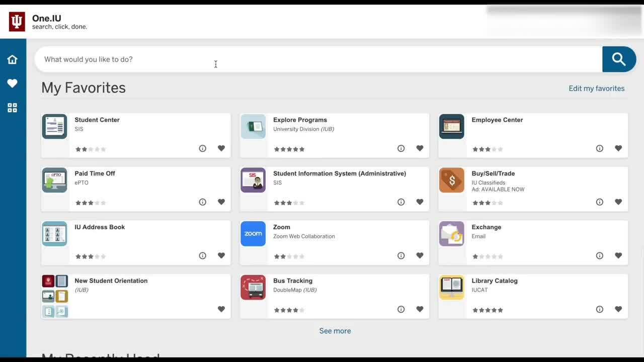This screenshot has height=362, width=644.
Task: Open the Paid Time Off app icon
Action: click(x=54, y=180)
